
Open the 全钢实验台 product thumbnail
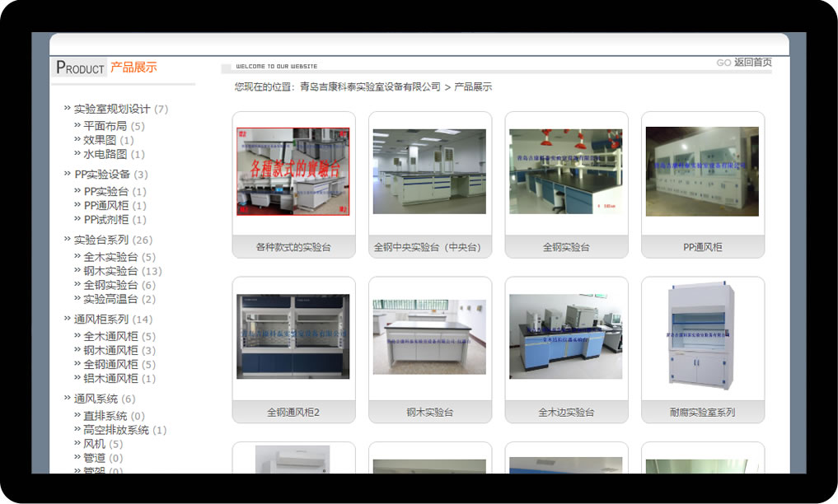[x=566, y=171]
